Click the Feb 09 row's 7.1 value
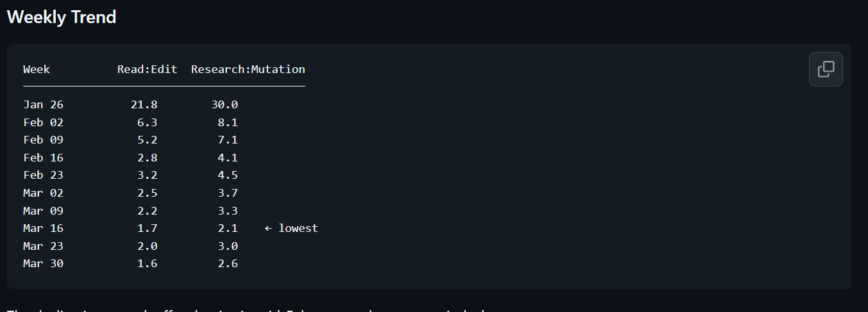 pyautogui.click(x=228, y=140)
